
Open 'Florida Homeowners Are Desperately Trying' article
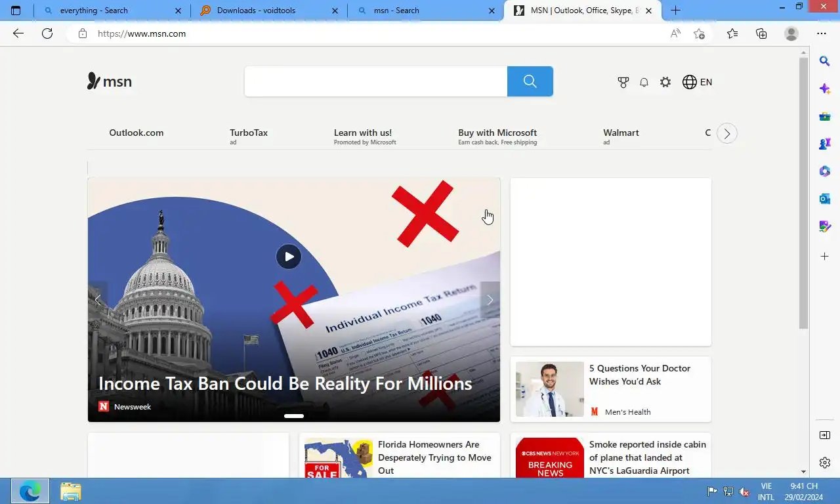434,457
